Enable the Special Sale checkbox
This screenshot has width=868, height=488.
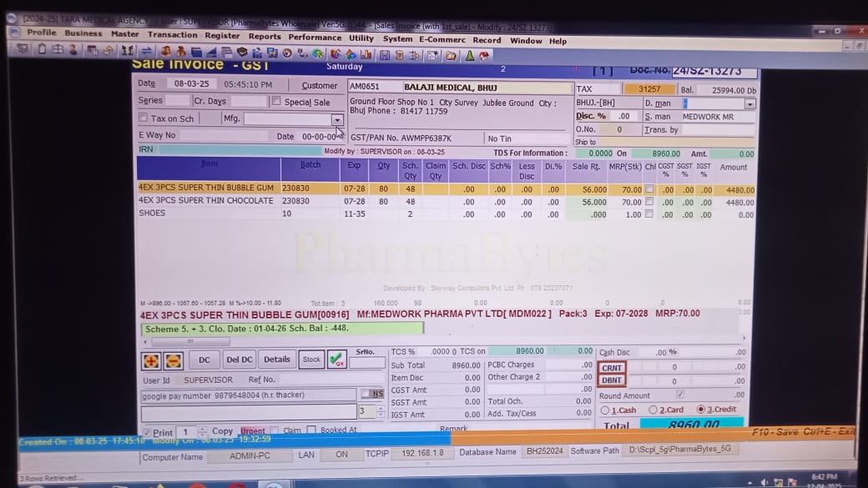coord(276,102)
